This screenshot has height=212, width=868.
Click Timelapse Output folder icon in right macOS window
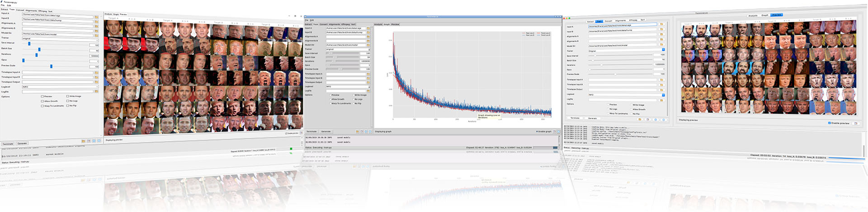coord(661,89)
